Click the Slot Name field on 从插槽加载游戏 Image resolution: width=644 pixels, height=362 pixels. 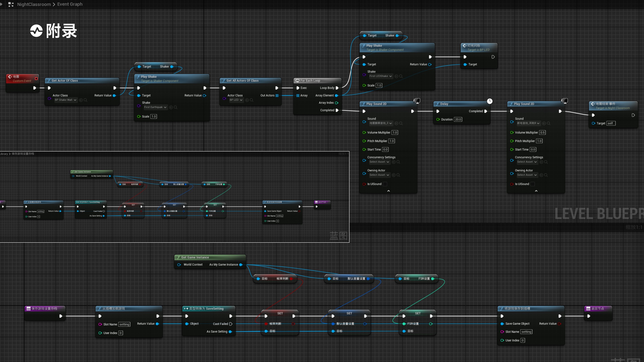pyautogui.click(x=124, y=324)
